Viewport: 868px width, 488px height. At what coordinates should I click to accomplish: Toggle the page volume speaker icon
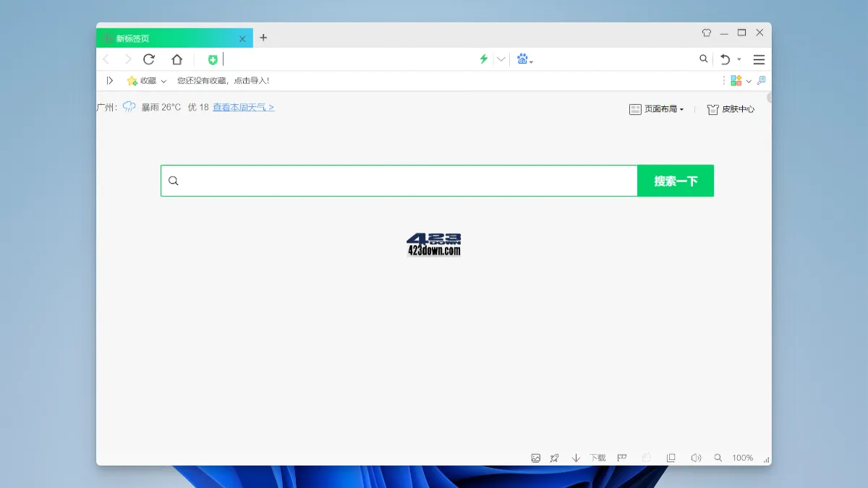[x=695, y=458]
